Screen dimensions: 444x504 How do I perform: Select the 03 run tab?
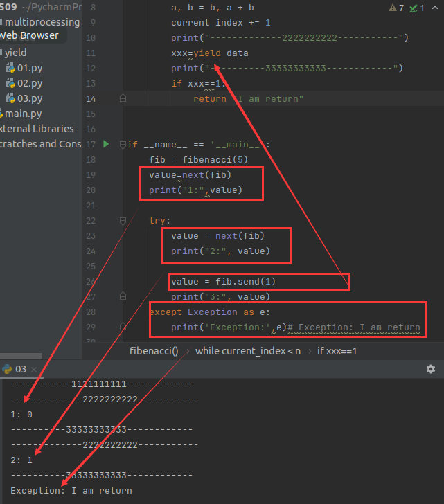[20, 369]
